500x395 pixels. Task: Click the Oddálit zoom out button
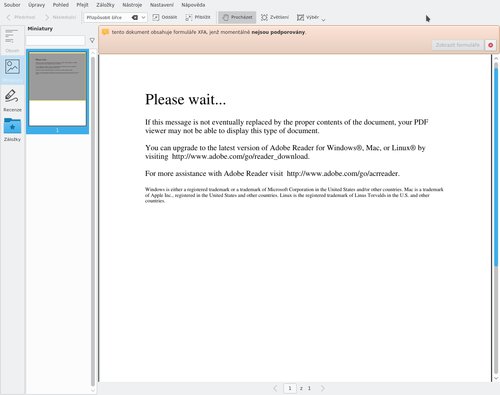point(165,17)
